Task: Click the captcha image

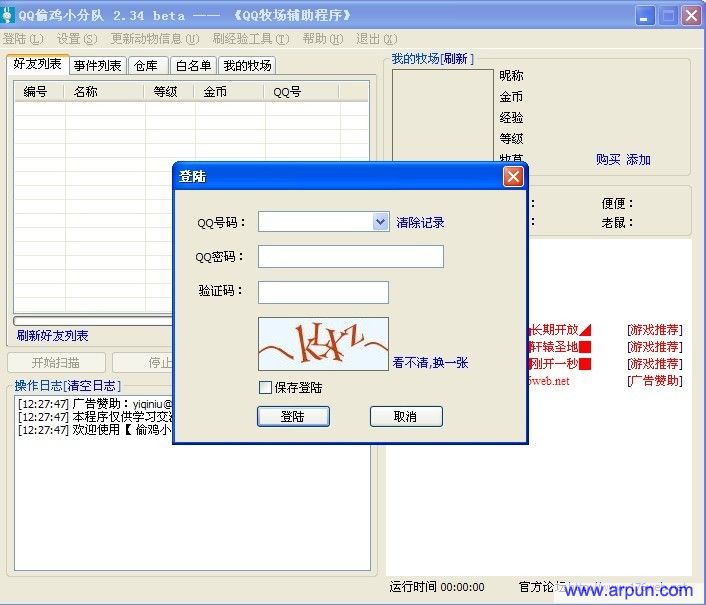Action: click(x=323, y=344)
